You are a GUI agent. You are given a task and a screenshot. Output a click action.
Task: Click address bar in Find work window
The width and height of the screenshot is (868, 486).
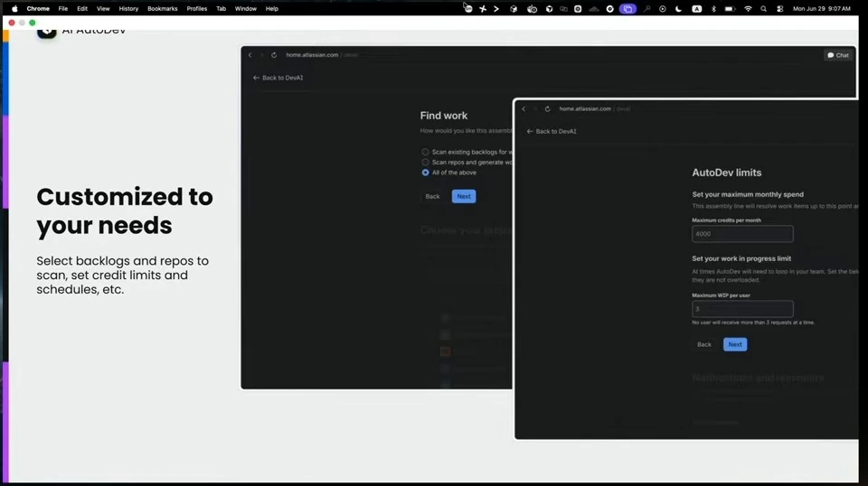click(322, 55)
